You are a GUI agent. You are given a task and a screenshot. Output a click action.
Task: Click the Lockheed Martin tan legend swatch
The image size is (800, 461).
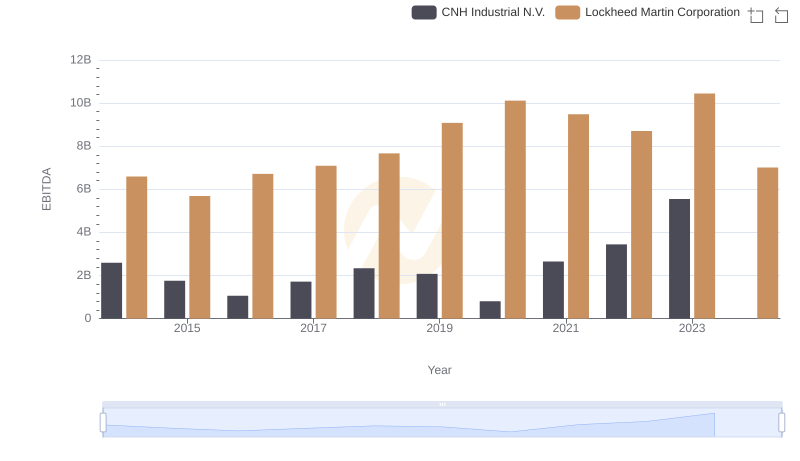pos(567,12)
